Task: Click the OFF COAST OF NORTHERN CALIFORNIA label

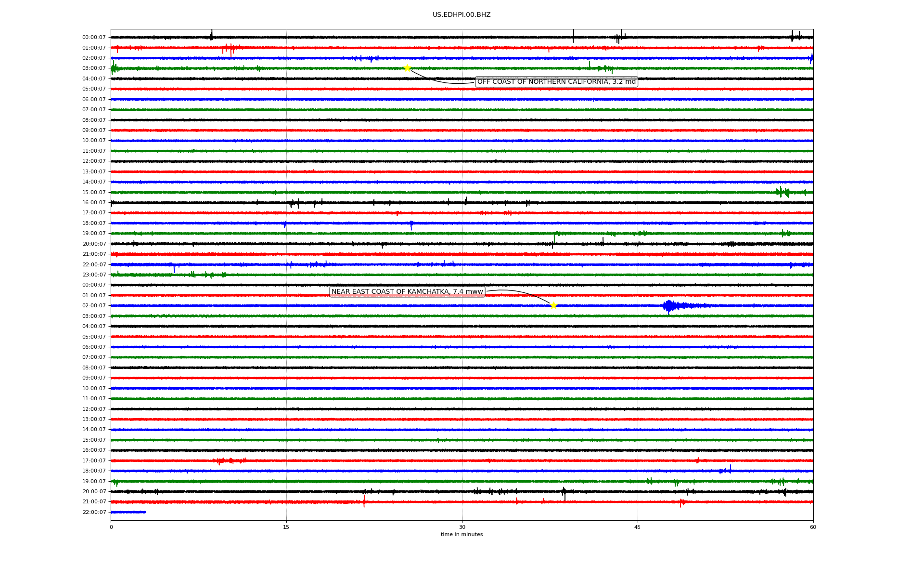Action: click(556, 82)
